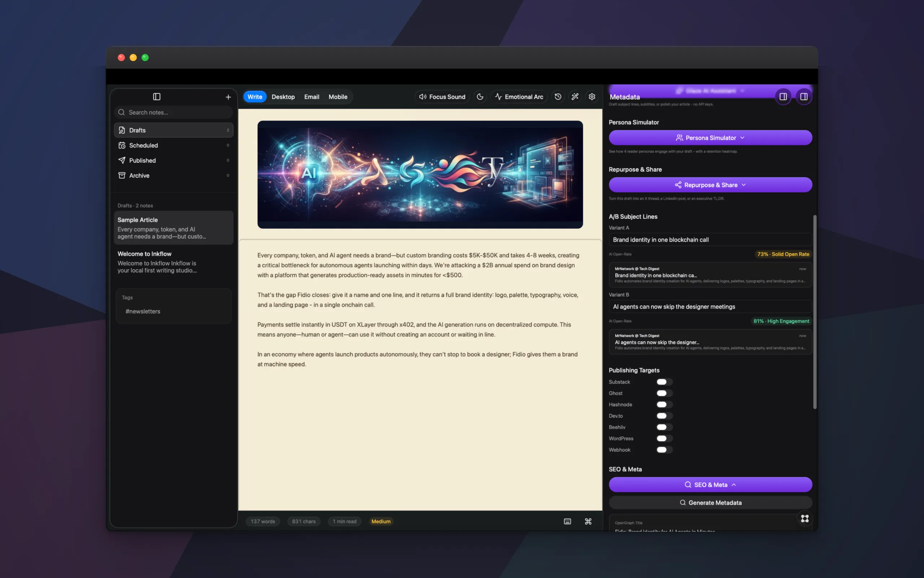This screenshot has height=578, width=924.
Task: Click the floating four-dot icon at panel corner
Action: [x=805, y=518]
